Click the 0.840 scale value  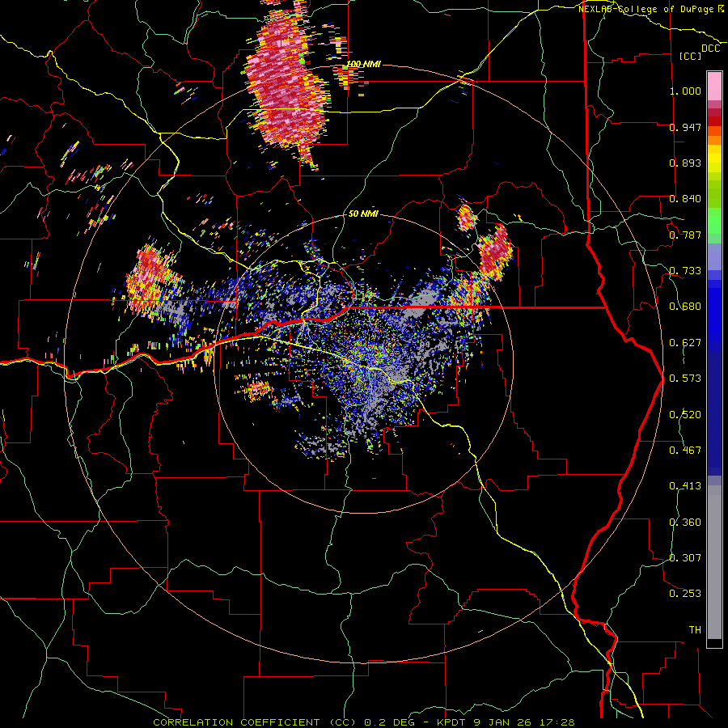[x=685, y=199]
